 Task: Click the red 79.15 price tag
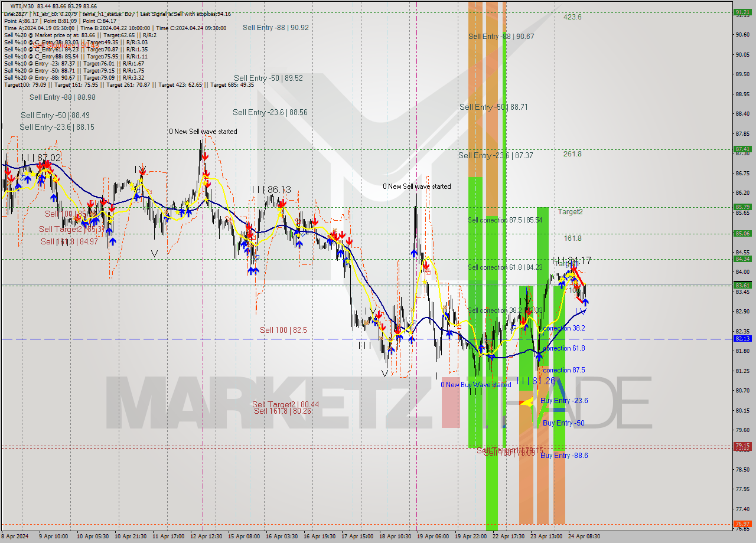[x=742, y=446]
